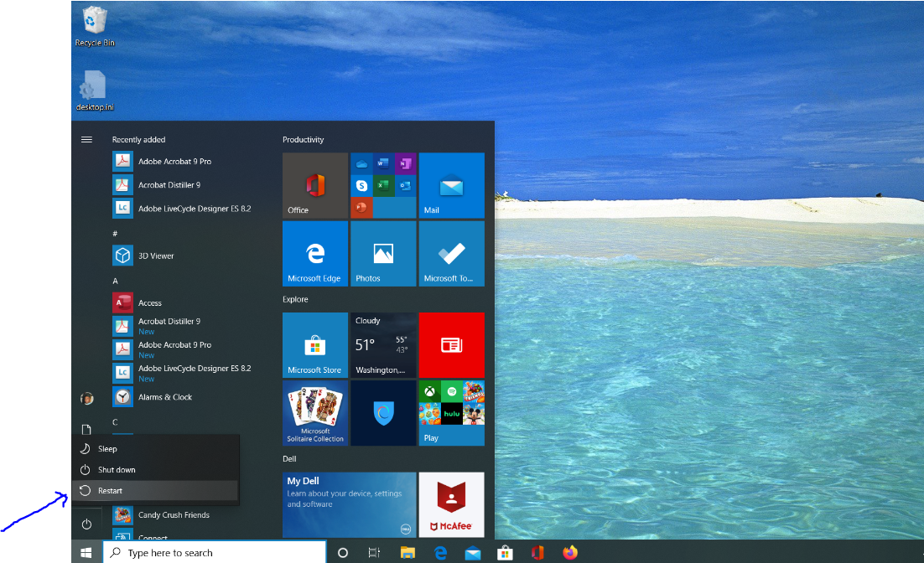Launch File Explorer from the taskbar
The width and height of the screenshot is (924, 563).
407,552
